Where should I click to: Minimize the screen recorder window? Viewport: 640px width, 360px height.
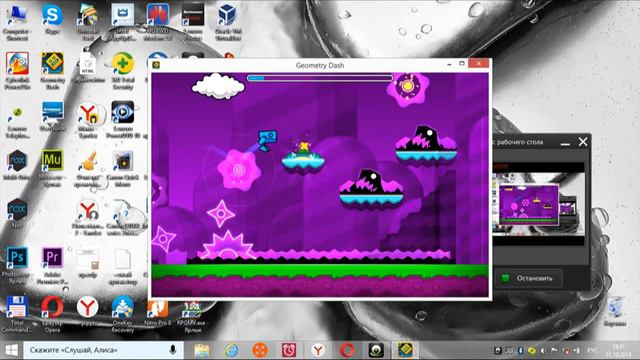pos(565,143)
